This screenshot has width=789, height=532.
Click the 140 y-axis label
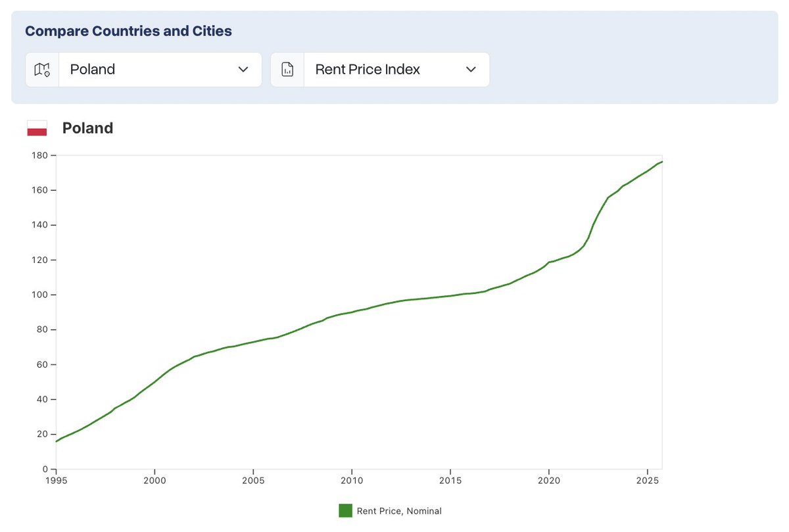(x=39, y=225)
